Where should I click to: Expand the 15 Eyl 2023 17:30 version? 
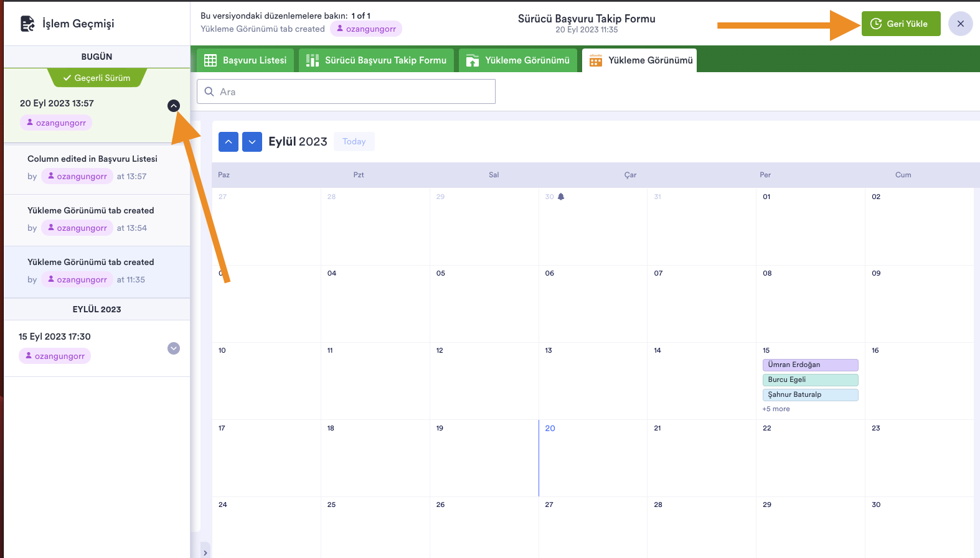coord(174,348)
